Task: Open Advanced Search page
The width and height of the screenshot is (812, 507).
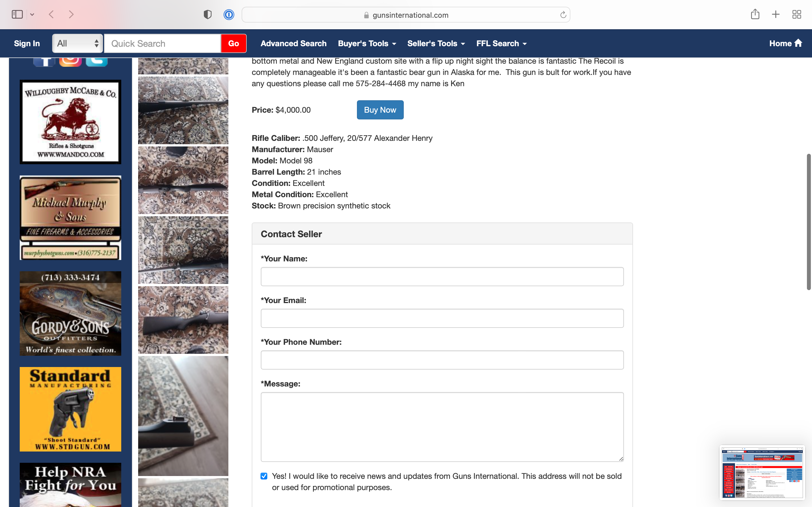Action: point(293,43)
